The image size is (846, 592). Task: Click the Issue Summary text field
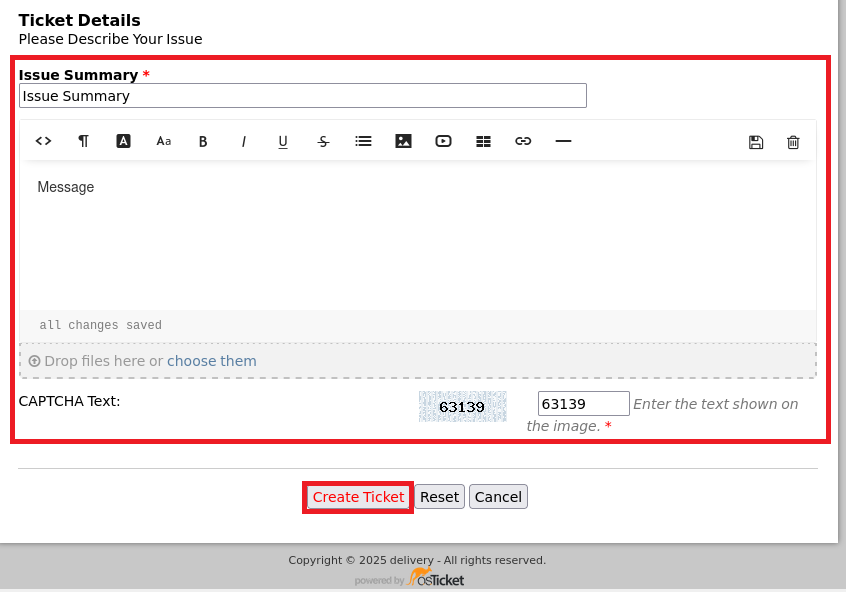click(302, 96)
